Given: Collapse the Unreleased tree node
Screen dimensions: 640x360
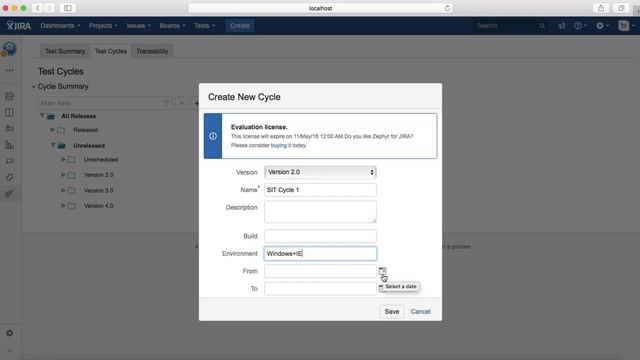Looking at the screenshot, I should [x=53, y=145].
